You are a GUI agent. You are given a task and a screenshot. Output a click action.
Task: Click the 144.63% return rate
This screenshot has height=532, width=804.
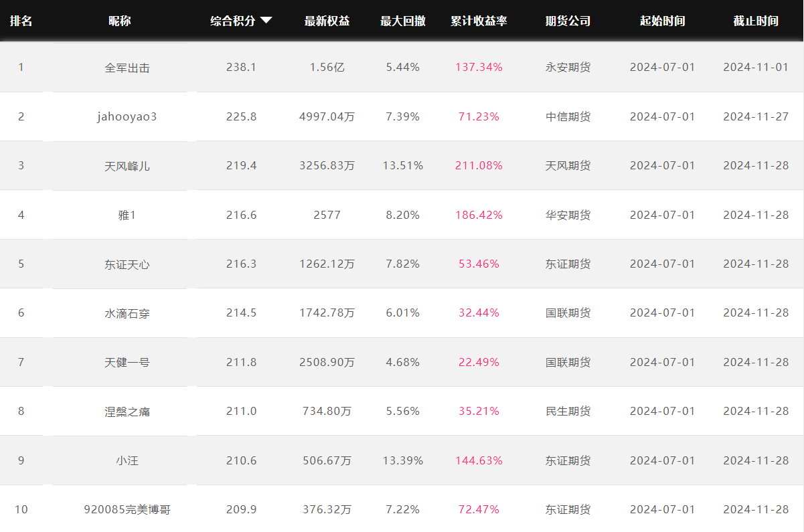[479, 460]
